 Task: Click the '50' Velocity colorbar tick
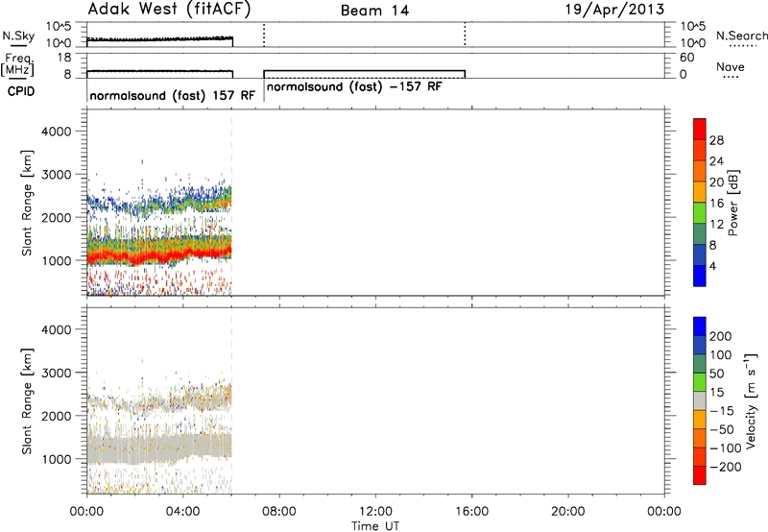coord(716,374)
